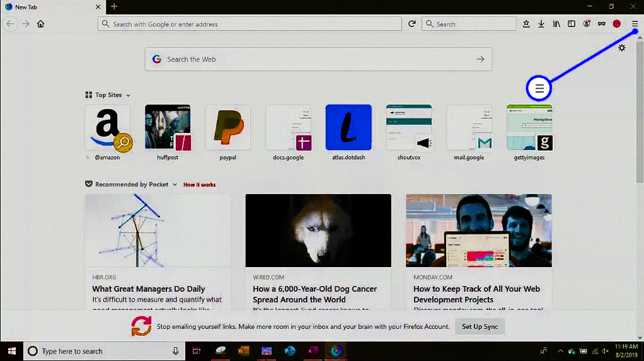The image size is (644, 361).
Task: Open the downloads arrow icon
Action: 541,24
